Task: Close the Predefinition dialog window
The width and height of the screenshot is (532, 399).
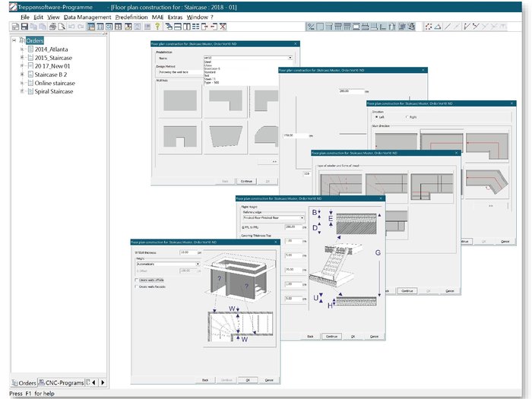Action: [x=295, y=44]
